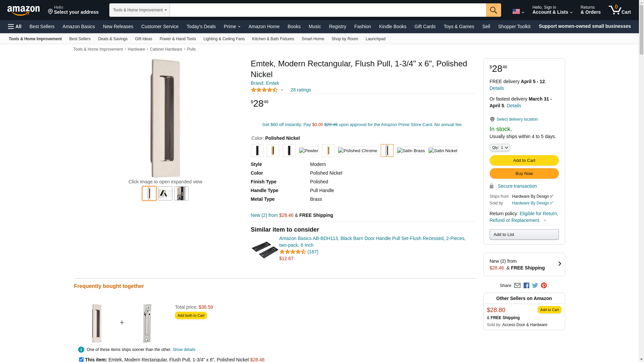Open the All hamburger menu
Screen dimensions: 644x362
15,26
